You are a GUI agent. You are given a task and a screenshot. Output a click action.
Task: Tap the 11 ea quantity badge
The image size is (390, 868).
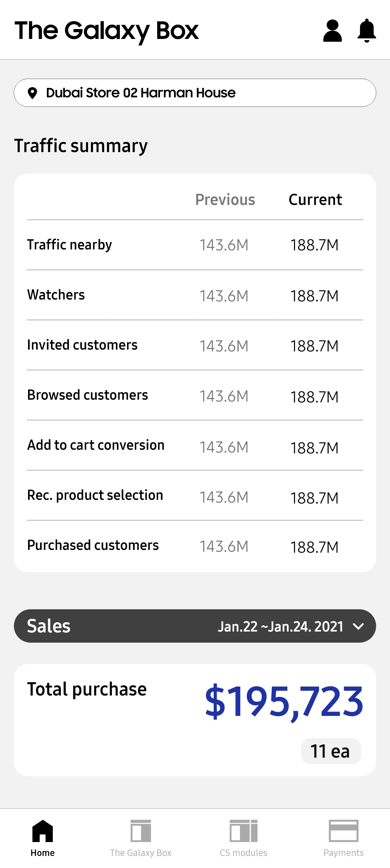tap(331, 751)
